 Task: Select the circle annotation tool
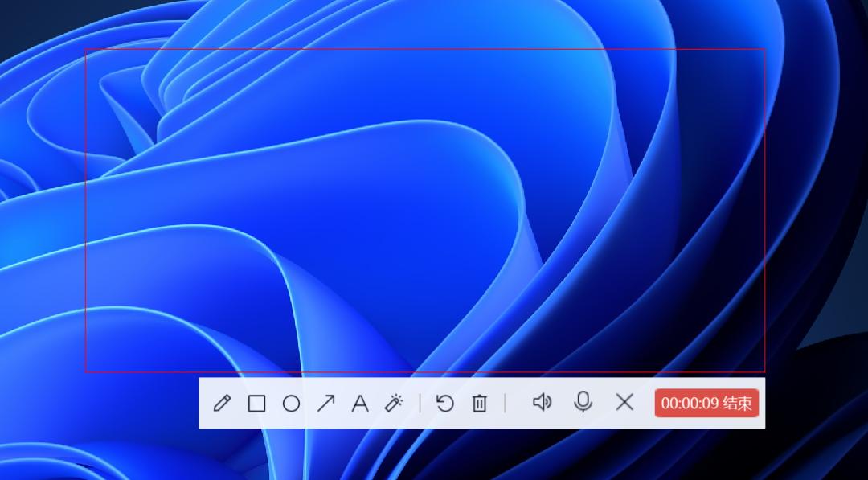[x=291, y=404]
